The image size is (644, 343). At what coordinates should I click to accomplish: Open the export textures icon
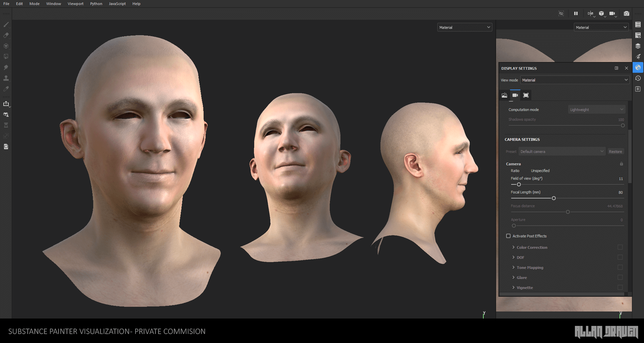tap(6, 104)
